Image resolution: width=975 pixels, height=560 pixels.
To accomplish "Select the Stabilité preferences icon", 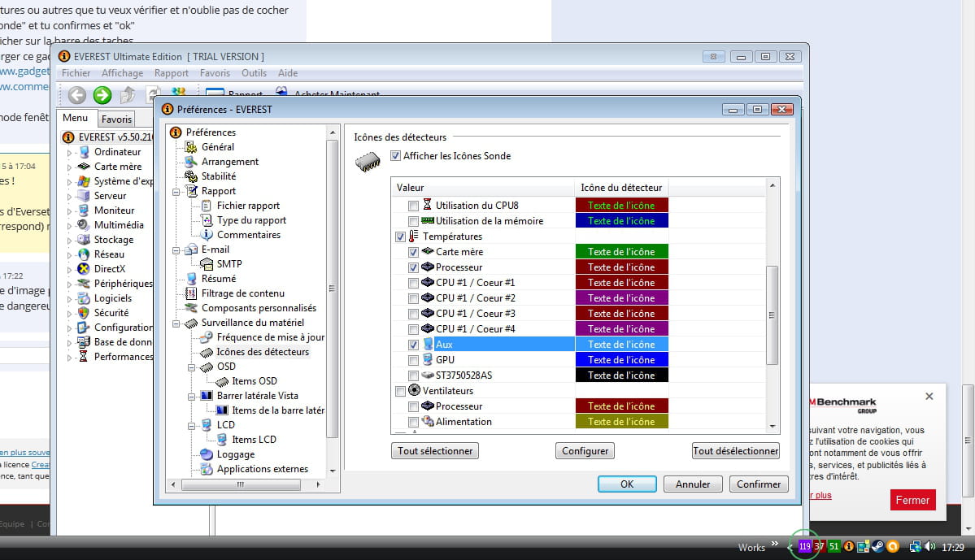I will coord(191,176).
